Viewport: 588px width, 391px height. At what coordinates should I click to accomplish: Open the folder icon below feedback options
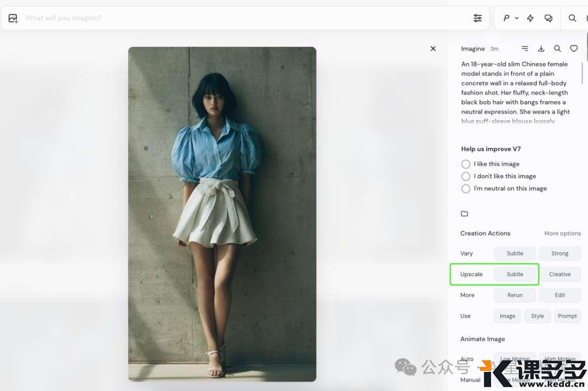464,214
